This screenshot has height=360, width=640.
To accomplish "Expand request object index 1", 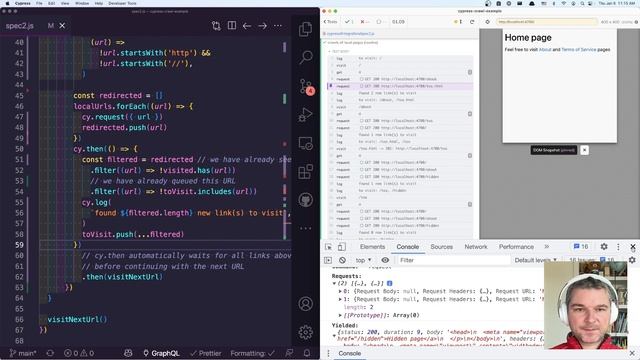I will click(x=340, y=299).
